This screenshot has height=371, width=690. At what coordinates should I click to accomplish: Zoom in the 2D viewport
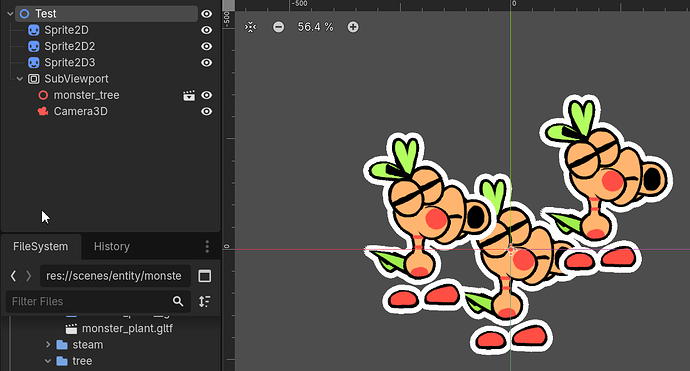tap(353, 27)
